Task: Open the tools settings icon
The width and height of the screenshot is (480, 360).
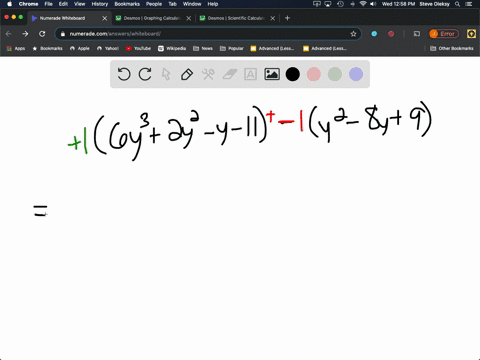Action: coord(208,74)
